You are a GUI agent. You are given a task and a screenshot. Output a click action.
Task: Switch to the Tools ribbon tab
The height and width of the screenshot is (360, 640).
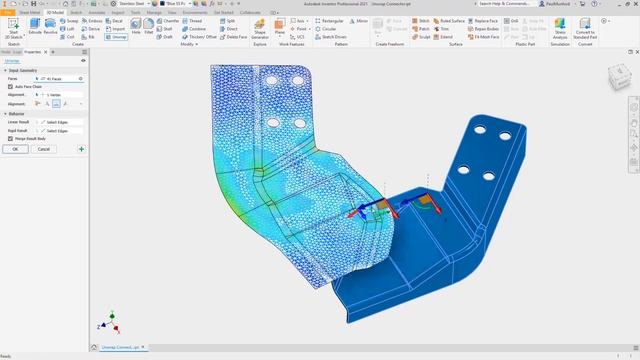[136, 13]
